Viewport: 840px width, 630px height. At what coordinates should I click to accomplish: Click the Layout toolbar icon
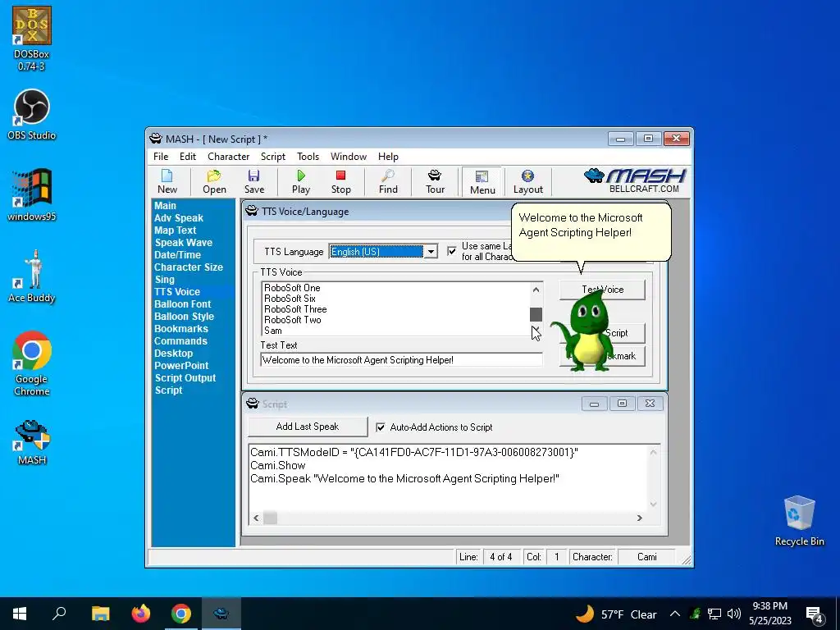point(527,181)
